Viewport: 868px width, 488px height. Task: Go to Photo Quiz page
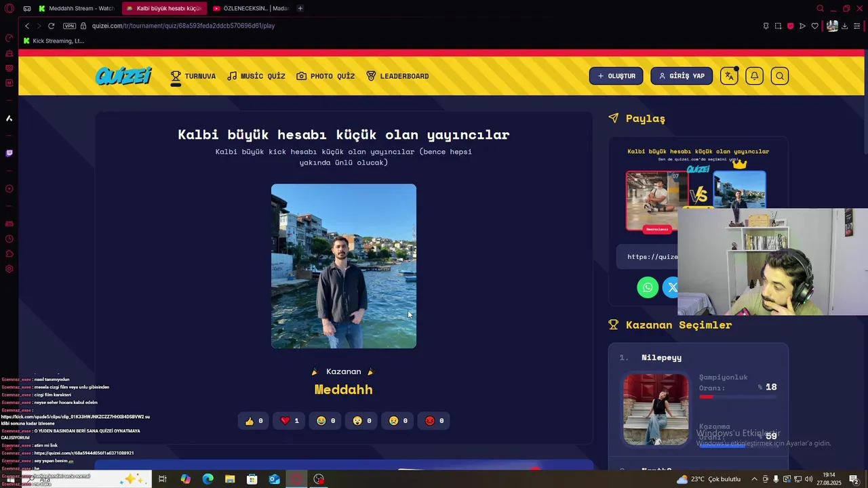[326, 76]
